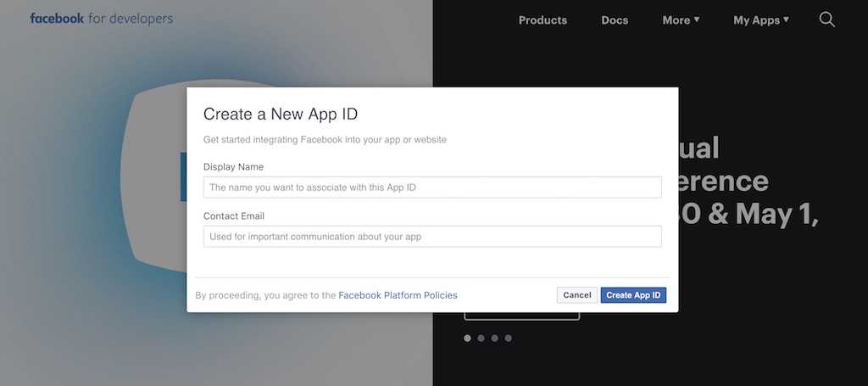Focus the Display Name input field
The image size is (868, 386).
tap(432, 187)
